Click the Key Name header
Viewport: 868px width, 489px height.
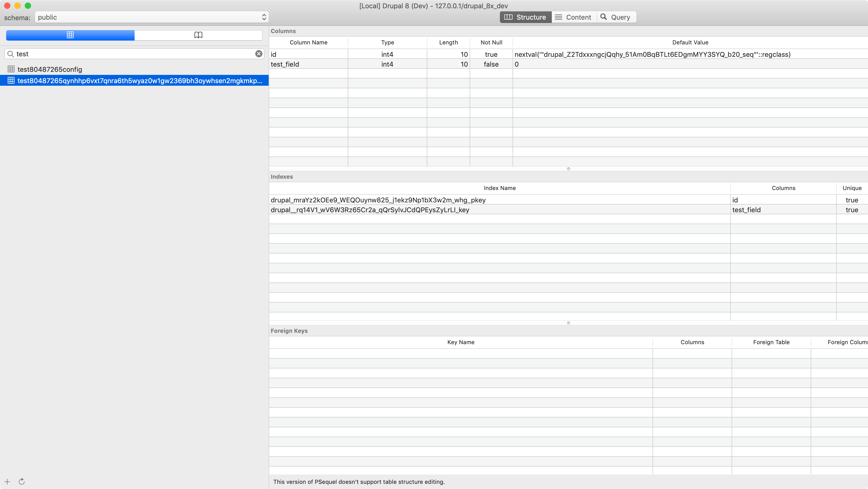coord(461,342)
